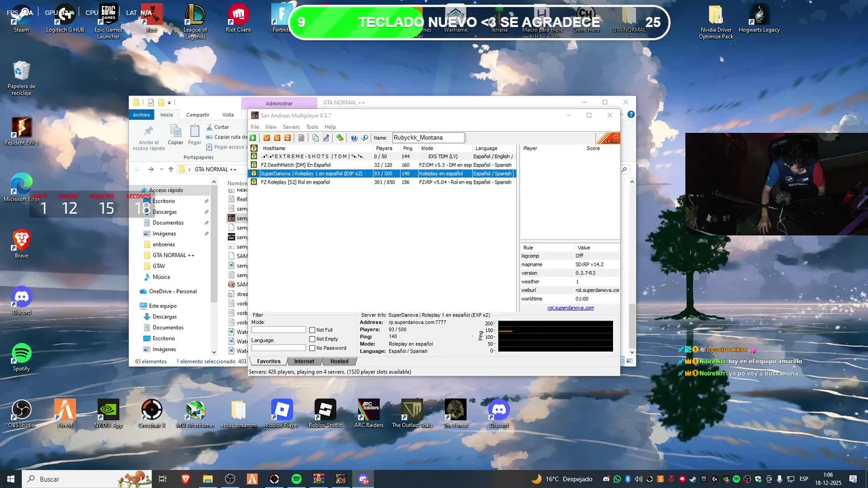Viewport: 868px width, 488px height.
Task: Enable the Not Empty filter checkbox
Action: [312, 339]
